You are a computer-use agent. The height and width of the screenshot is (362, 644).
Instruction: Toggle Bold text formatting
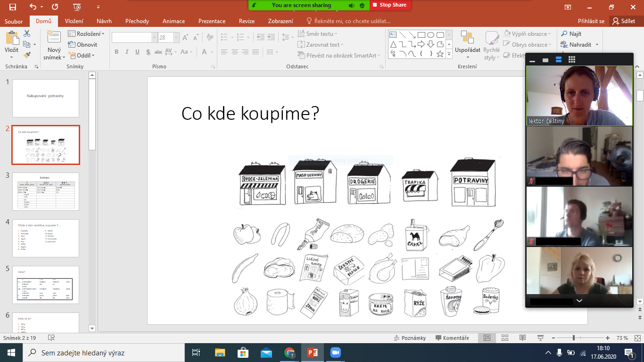click(116, 52)
